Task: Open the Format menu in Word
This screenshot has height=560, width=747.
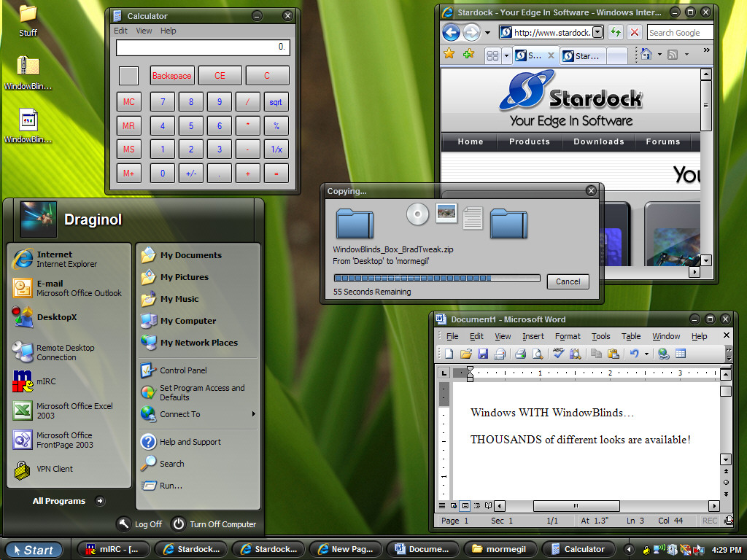Action: point(568,336)
